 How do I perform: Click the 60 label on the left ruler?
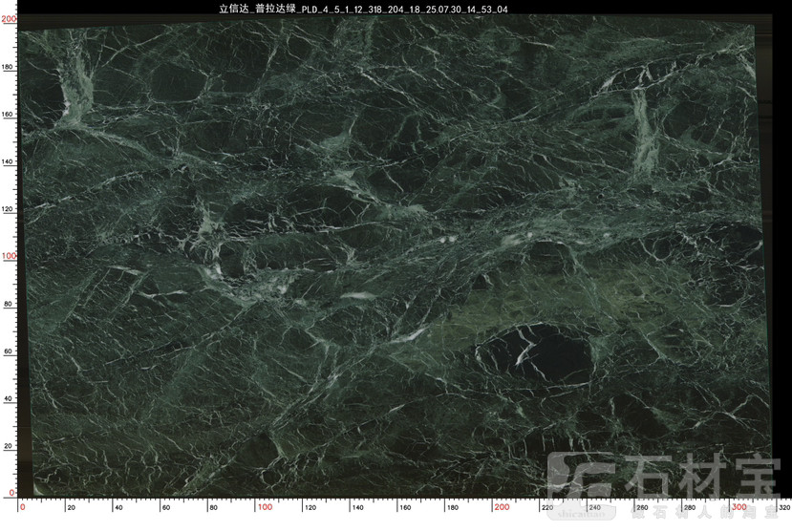pyautogui.click(x=9, y=351)
